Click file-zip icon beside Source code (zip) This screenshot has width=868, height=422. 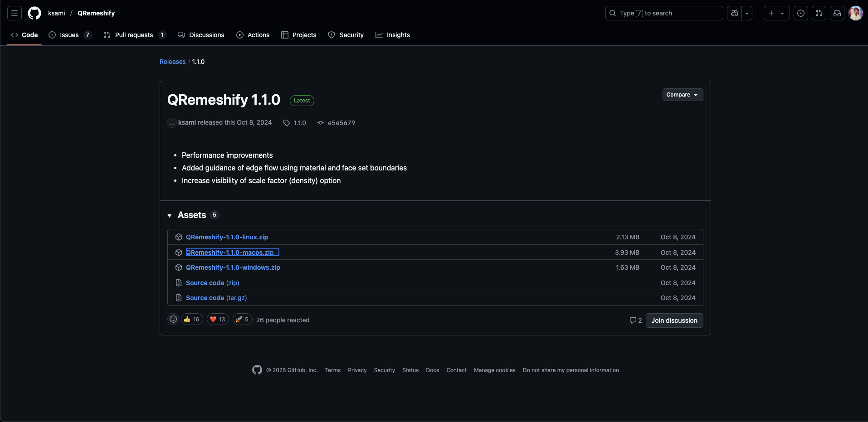[179, 283]
